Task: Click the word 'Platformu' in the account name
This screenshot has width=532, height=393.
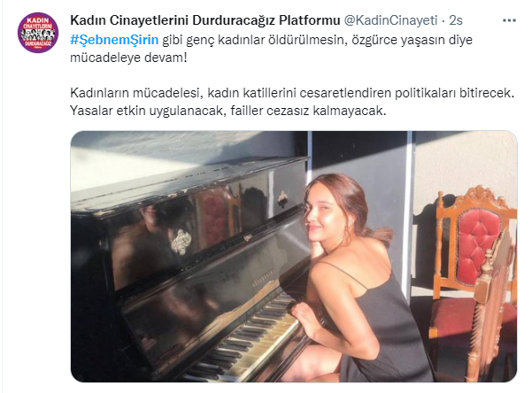Action: pos(310,20)
